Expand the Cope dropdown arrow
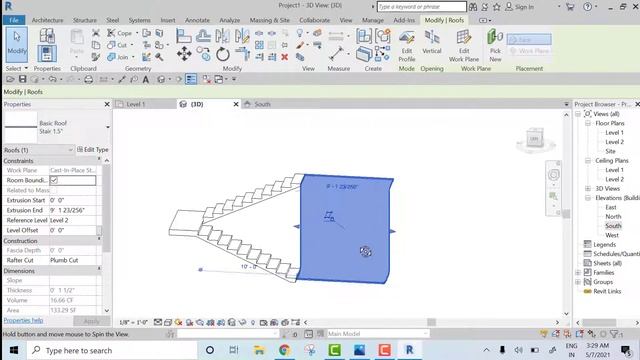The image size is (640, 360). (x=137, y=33)
